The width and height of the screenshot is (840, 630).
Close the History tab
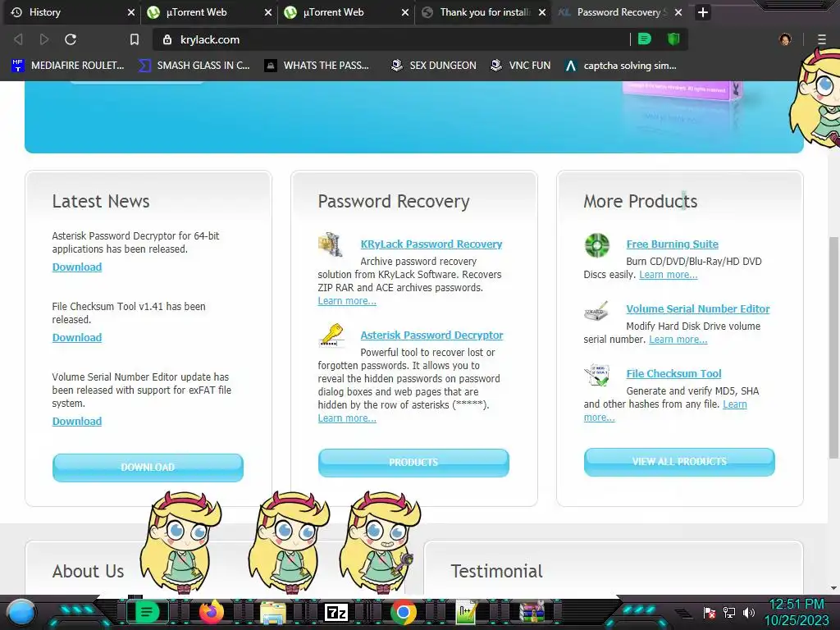point(130,12)
